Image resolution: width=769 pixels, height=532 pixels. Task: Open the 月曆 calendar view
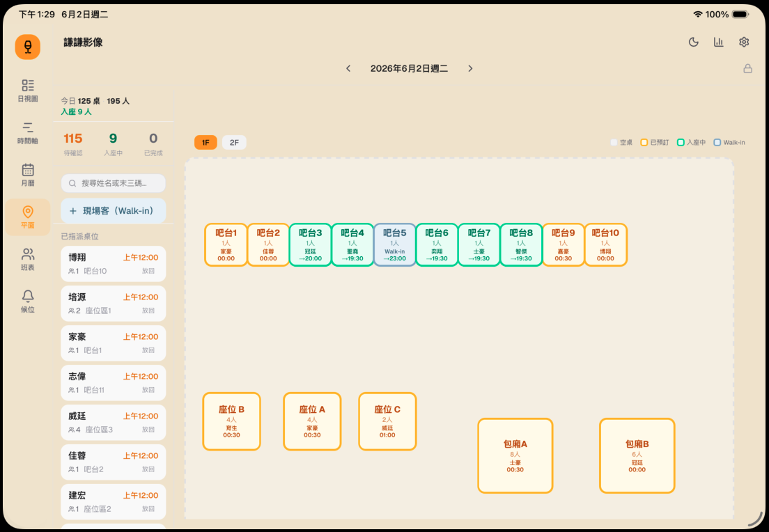click(x=28, y=175)
